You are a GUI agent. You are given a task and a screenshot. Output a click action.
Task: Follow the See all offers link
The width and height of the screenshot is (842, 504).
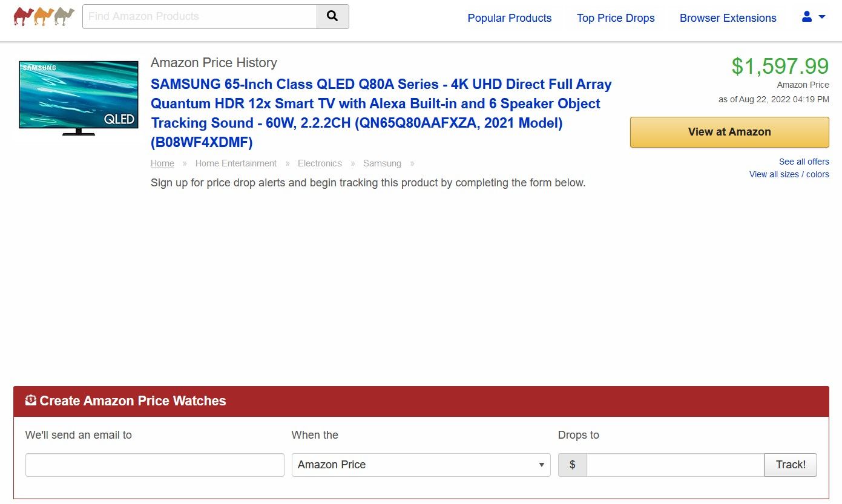804,162
